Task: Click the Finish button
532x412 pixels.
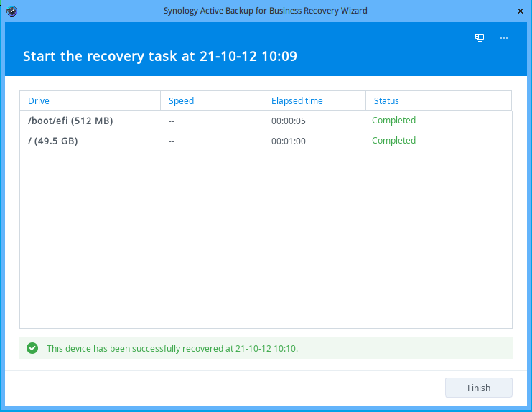Action: click(x=478, y=388)
